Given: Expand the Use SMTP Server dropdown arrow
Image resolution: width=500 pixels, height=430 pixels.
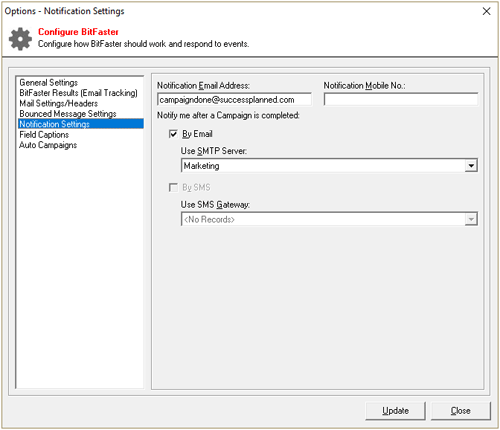Looking at the screenshot, I should pos(471,166).
